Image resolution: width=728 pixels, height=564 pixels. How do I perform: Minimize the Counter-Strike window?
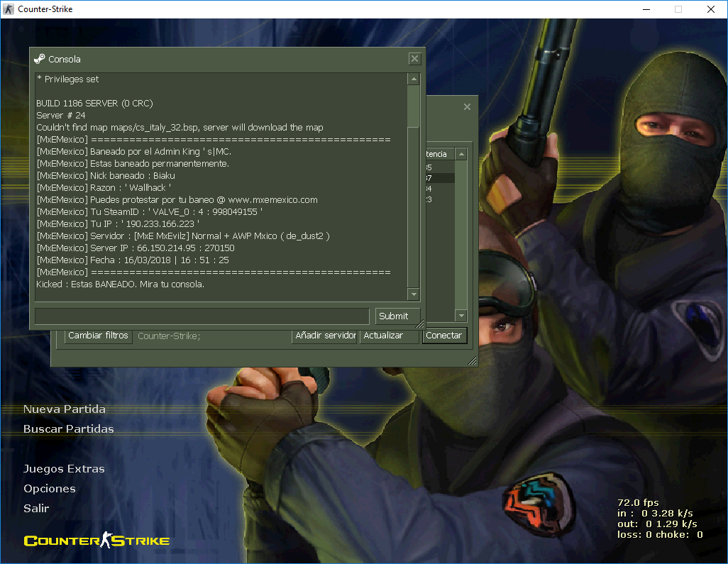646,9
